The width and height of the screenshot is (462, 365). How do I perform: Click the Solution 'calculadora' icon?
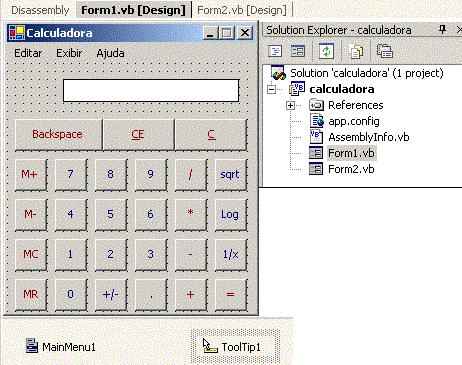[x=278, y=73]
